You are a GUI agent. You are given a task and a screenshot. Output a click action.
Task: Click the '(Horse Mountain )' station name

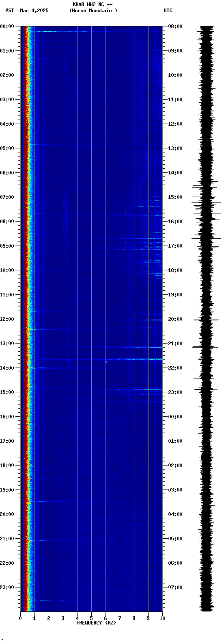pyautogui.click(x=93, y=11)
